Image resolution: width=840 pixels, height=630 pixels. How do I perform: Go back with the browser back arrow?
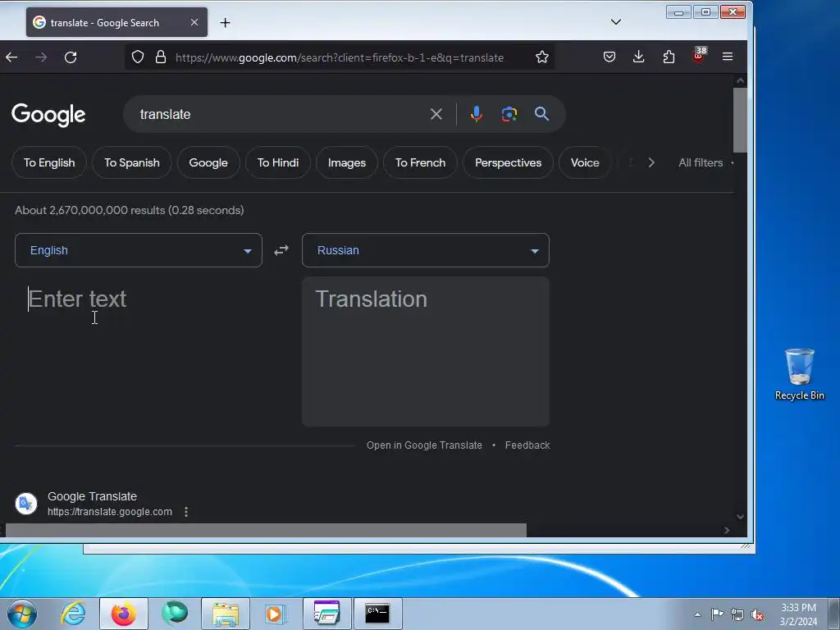(11, 57)
